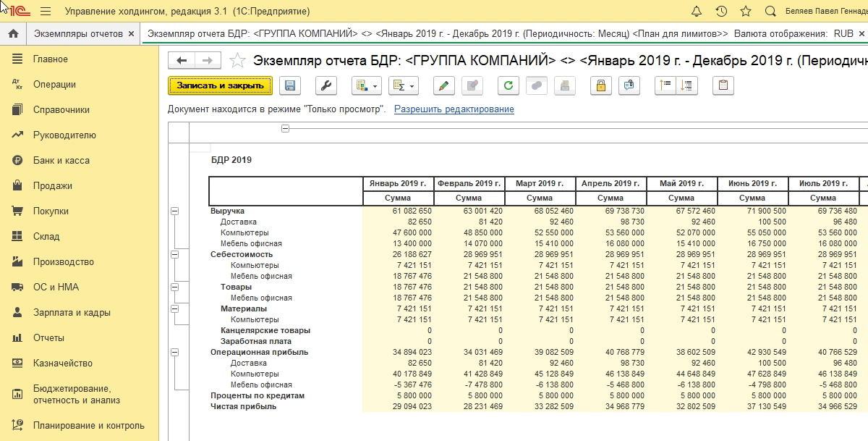Collapse the Себестоимость row group

click(x=174, y=254)
